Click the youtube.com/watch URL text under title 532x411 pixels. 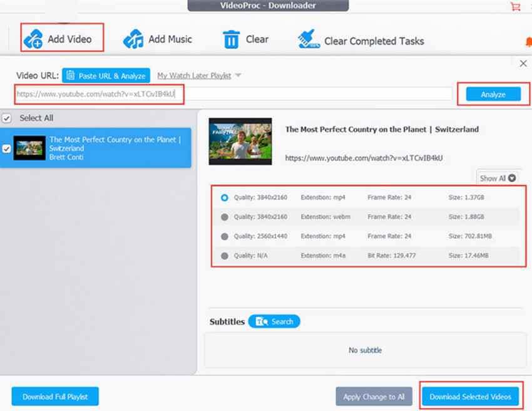point(364,158)
